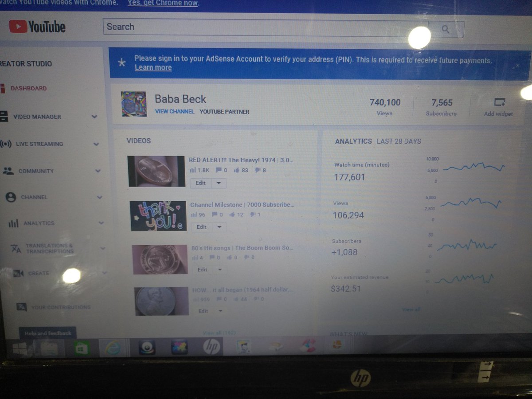Expand the Live Streaming chevron

tap(97, 144)
